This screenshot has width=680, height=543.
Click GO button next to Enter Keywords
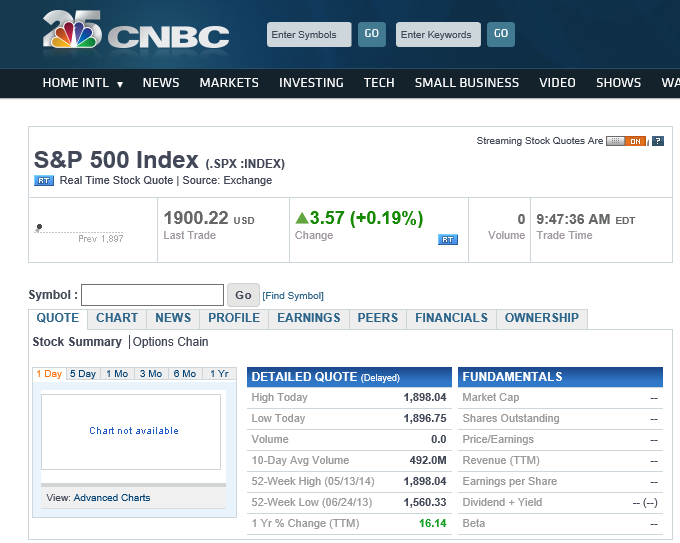tap(501, 34)
